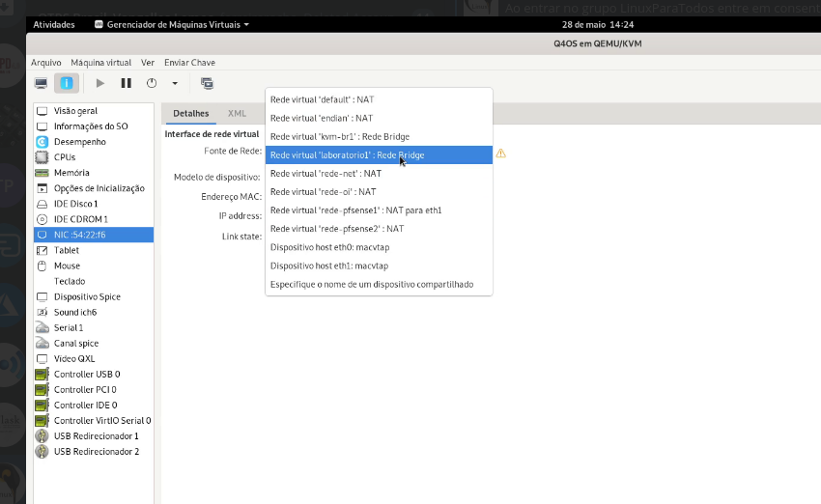Shut down the virtual machine power icon
Screen dimensions: 821x504
click(x=152, y=83)
